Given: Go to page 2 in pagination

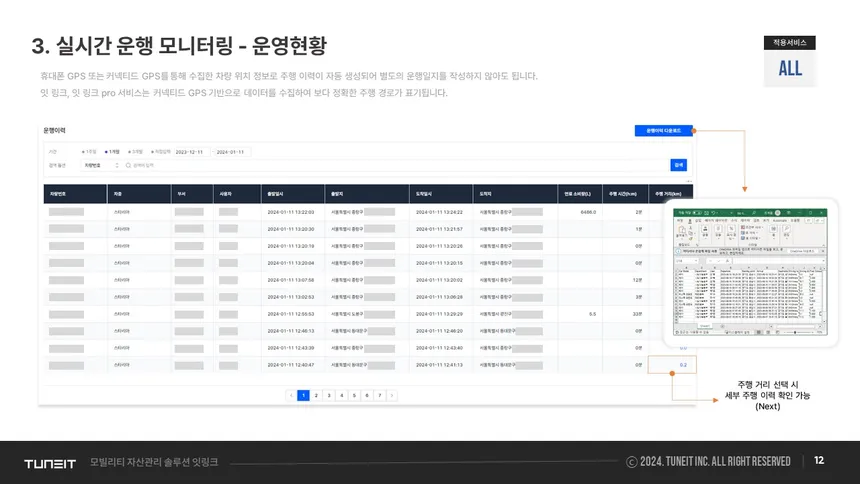Looking at the screenshot, I should pos(316,395).
